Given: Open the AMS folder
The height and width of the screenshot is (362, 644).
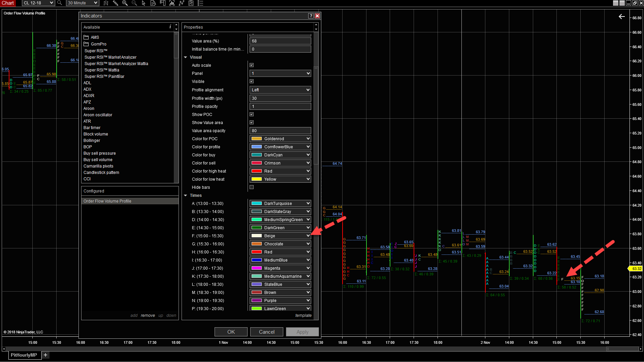Looking at the screenshot, I should coord(91,37).
